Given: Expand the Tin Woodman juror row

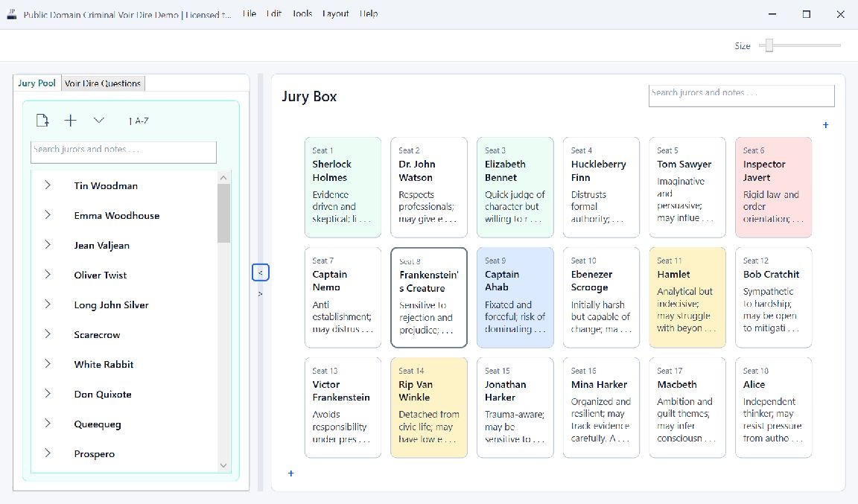Looking at the screenshot, I should (x=48, y=185).
